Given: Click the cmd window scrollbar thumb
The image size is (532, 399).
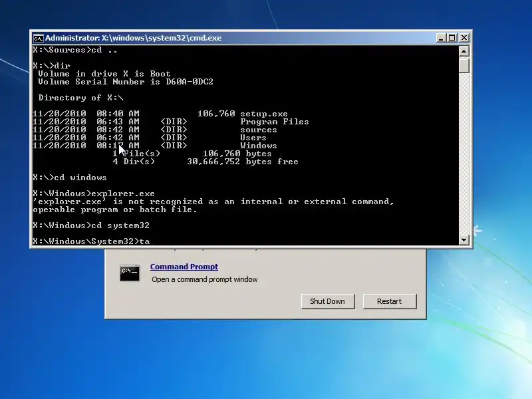Looking at the screenshot, I should tap(464, 65).
